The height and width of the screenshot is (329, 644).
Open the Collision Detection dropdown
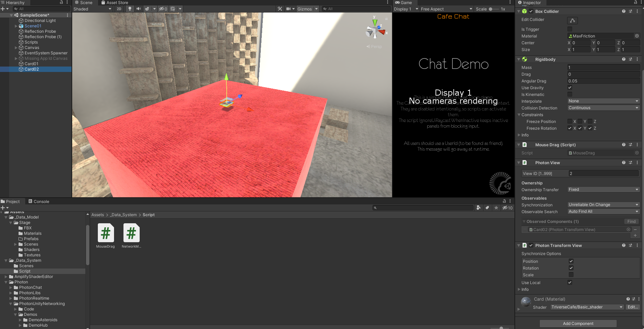[603, 108]
